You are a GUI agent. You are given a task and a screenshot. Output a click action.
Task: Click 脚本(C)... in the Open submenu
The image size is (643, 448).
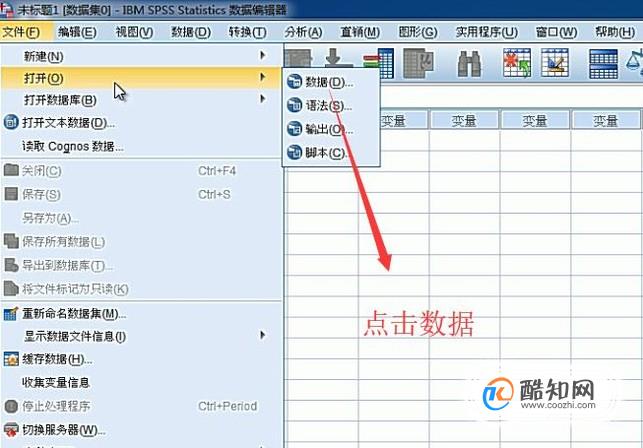point(331,153)
